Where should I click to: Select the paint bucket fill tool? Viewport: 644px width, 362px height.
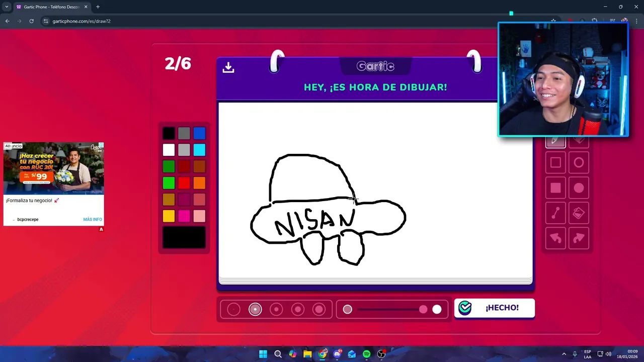[579, 213]
